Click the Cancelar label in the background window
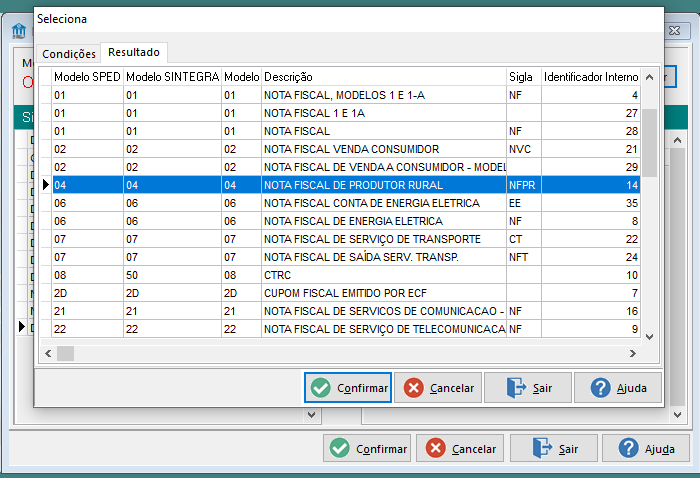 tap(474, 449)
